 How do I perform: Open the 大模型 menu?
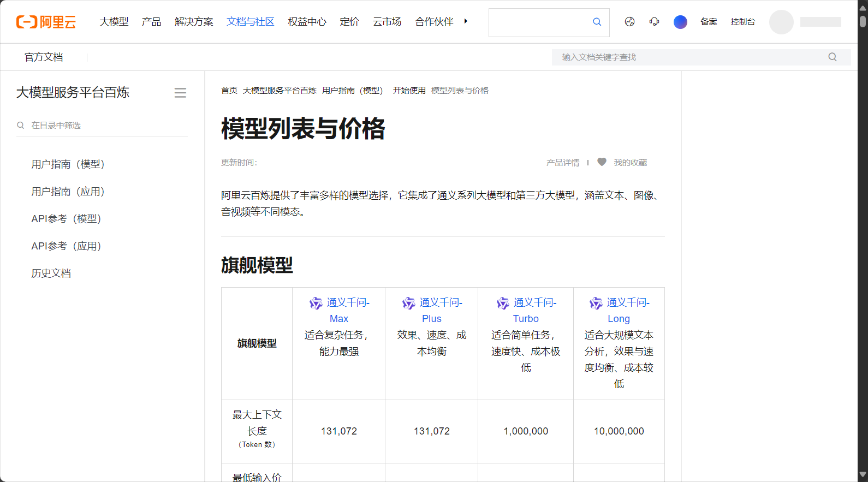click(114, 22)
